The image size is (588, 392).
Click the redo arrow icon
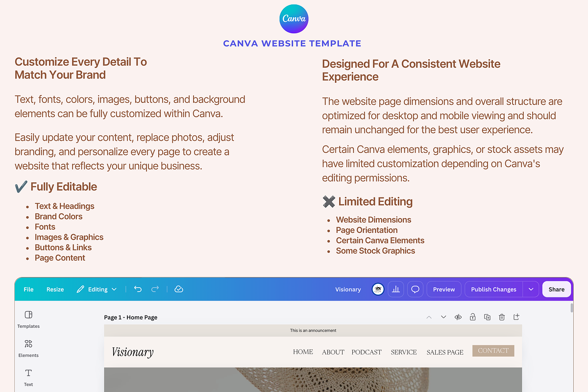(x=155, y=289)
